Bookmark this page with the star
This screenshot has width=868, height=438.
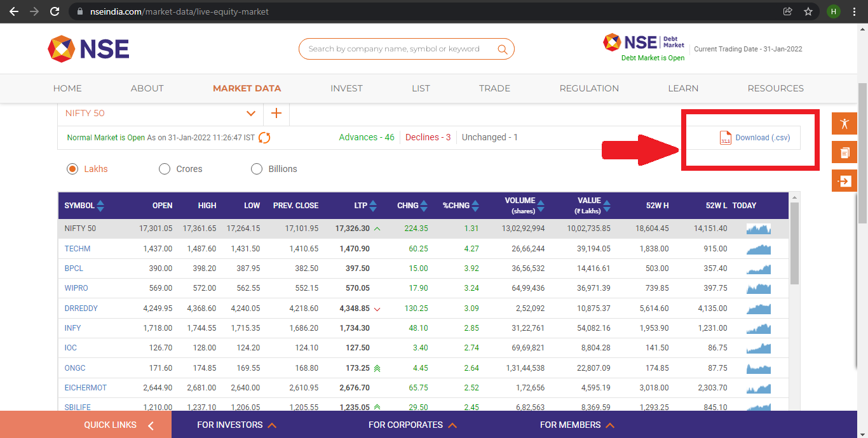point(808,11)
